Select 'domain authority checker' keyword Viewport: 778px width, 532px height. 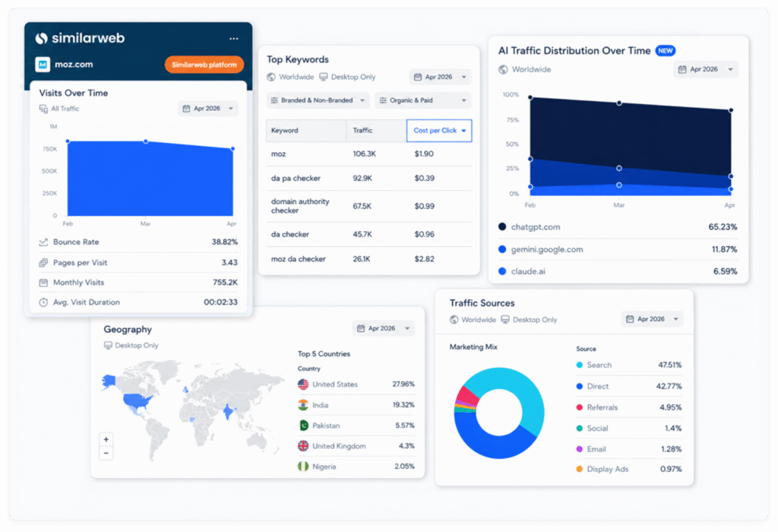pos(300,206)
